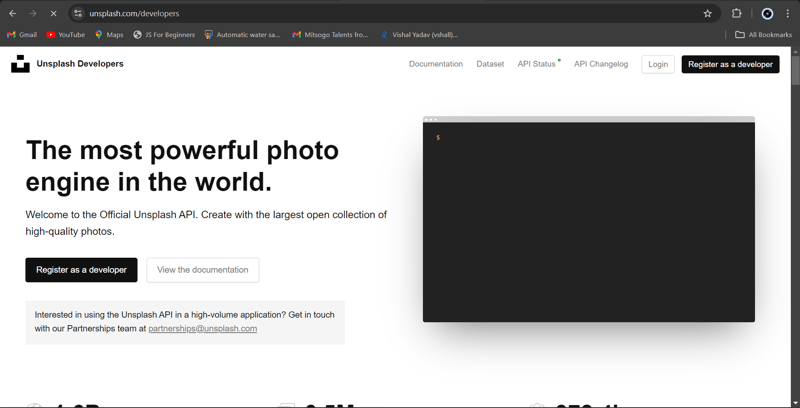Screen dimensions: 800x408
Task: Open the API Changelog nav link
Action: pyautogui.click(x=601, y=64)
